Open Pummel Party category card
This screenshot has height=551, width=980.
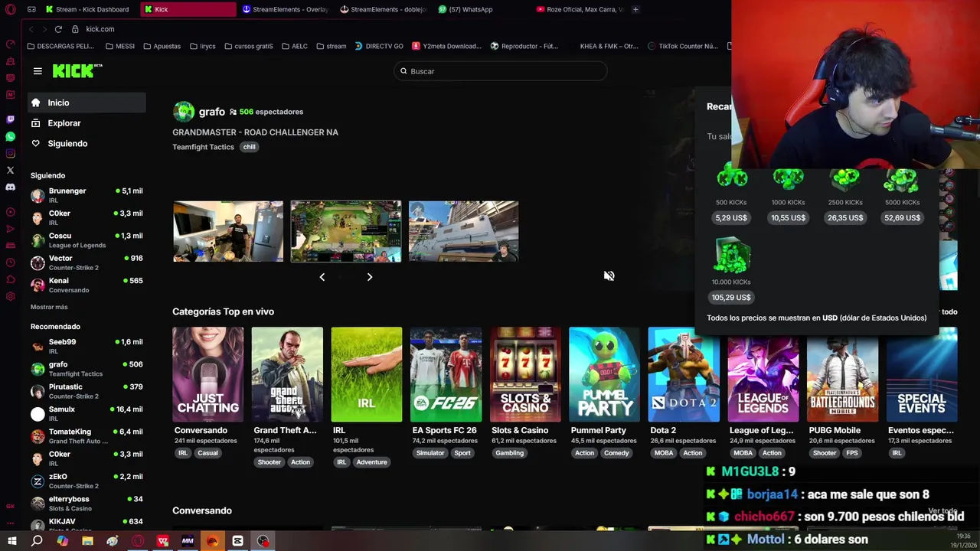pyautogui.click(x=604, y=375)
